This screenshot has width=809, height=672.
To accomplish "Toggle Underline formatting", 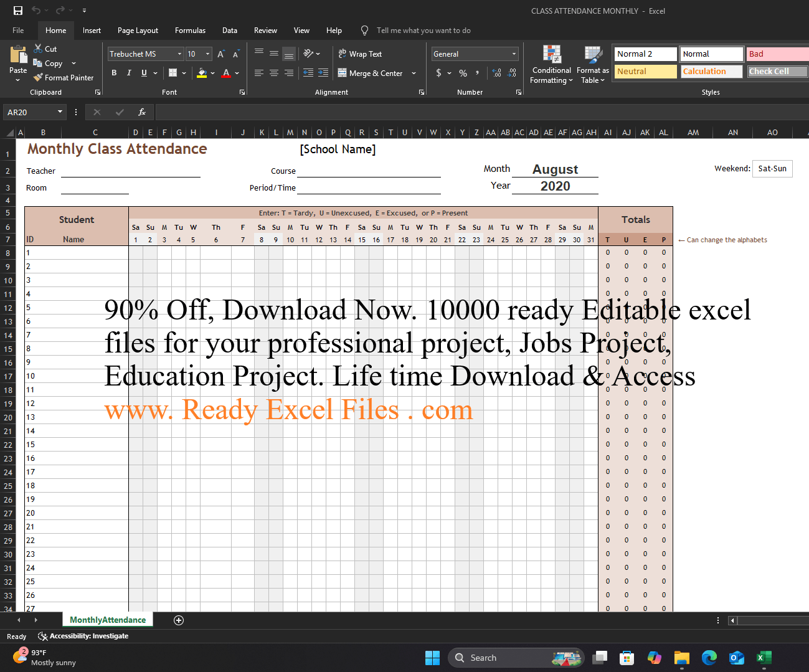I will tap(144, 73).
